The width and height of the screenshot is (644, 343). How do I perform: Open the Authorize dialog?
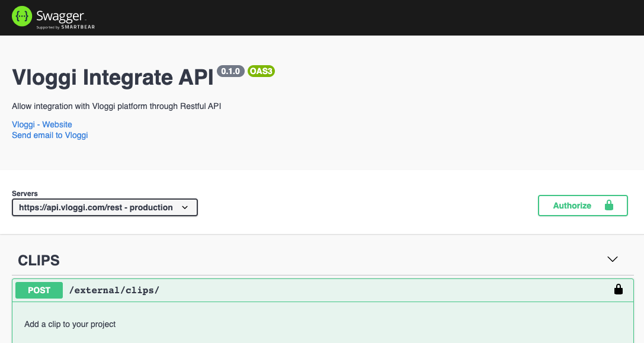tap(582, 206)
